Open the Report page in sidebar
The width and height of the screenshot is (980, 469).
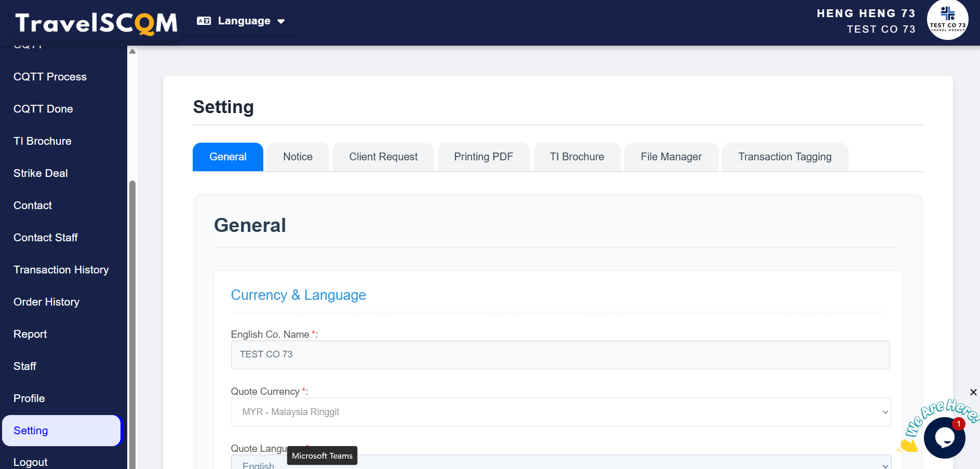pyautogui.click(x=30, y=334)
